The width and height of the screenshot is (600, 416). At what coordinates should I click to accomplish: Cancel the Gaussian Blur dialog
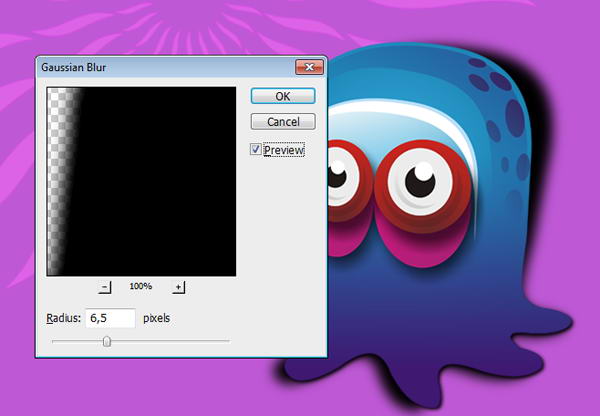coord(283,122)
